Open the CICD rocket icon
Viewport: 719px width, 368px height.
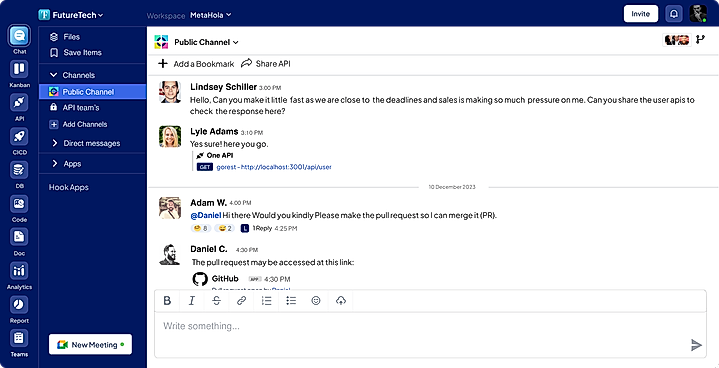pyautogui.click(x=19, y=137)
